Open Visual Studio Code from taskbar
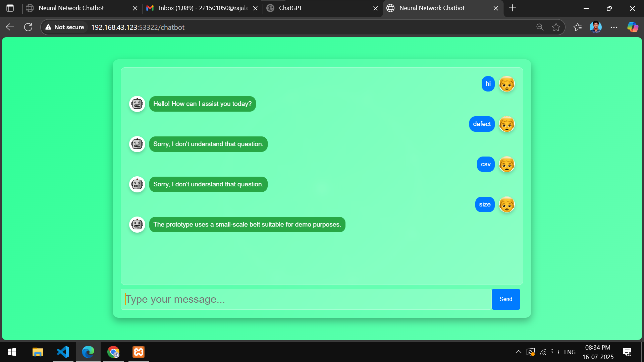The image size is (644, 362). tap(63, 352)
